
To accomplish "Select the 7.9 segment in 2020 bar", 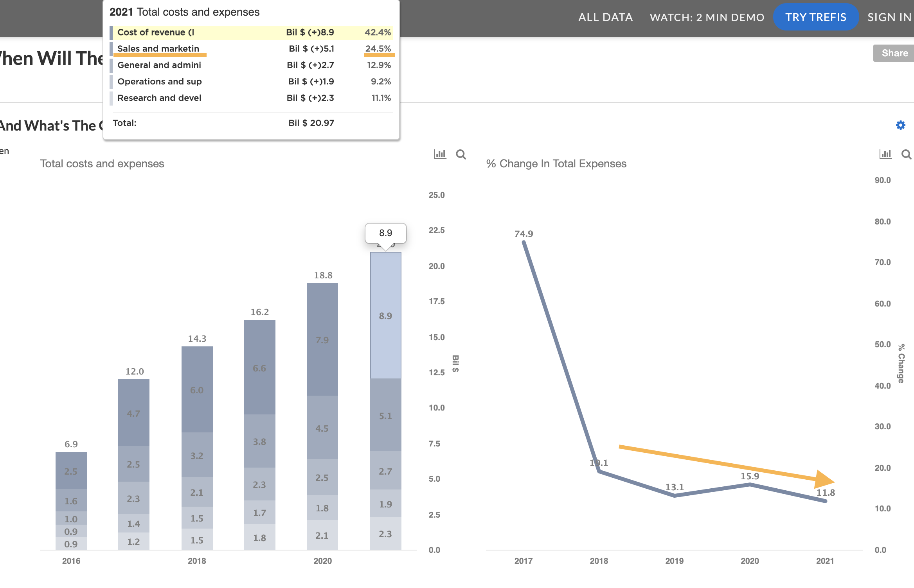I will 322,340.
